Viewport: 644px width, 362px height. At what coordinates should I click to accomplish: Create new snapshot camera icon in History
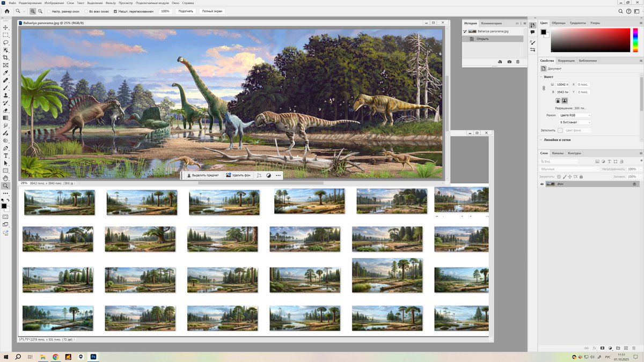(x=509, y=62)
